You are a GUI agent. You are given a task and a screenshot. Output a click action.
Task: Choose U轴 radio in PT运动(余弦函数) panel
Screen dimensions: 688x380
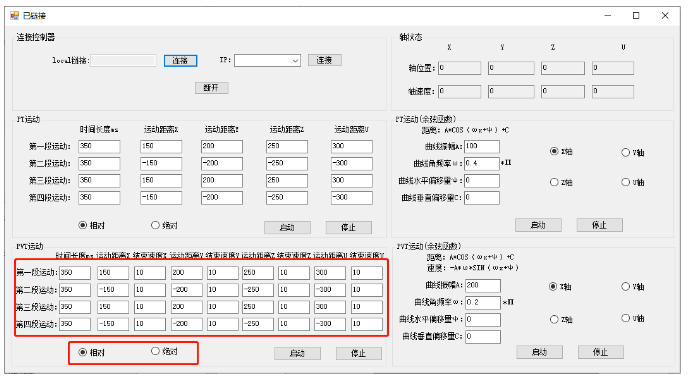point(633,182)
